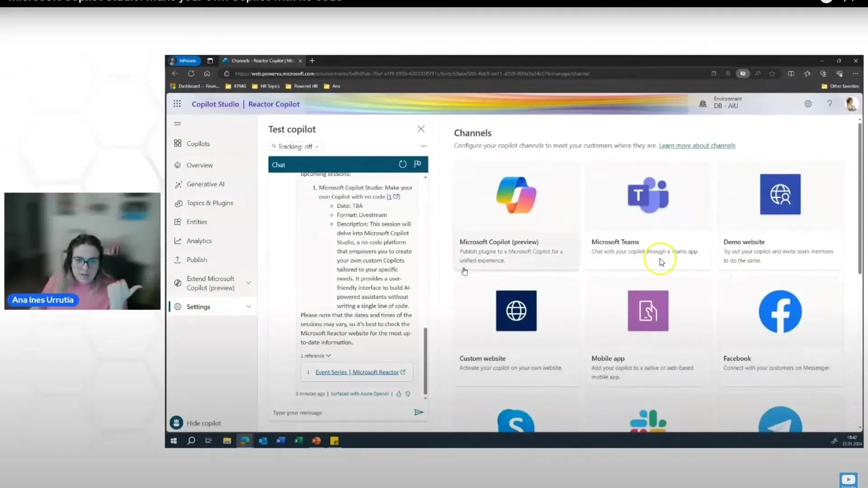Select the Channels navigation menu item

click(x=472, y=132)
